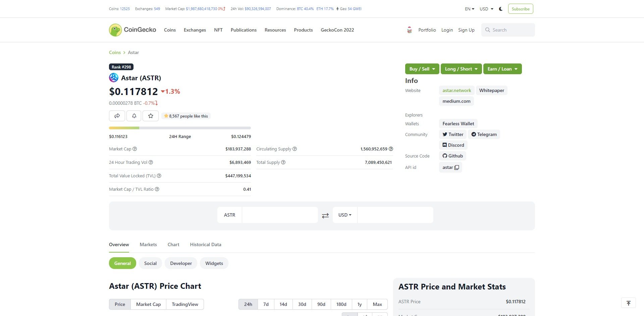The height and width of the screenshot is (316, 644).
Task: Open the Historical Data tab
Action: 205,244
